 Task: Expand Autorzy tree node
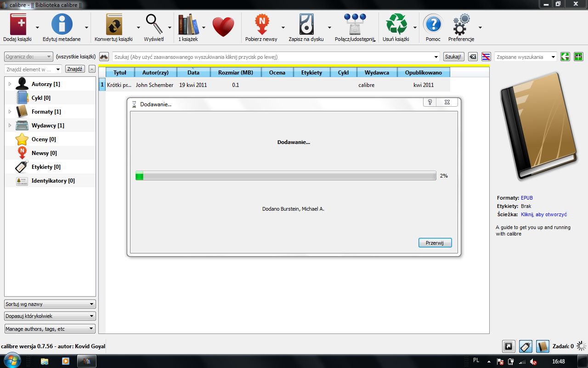coord(10,84)
